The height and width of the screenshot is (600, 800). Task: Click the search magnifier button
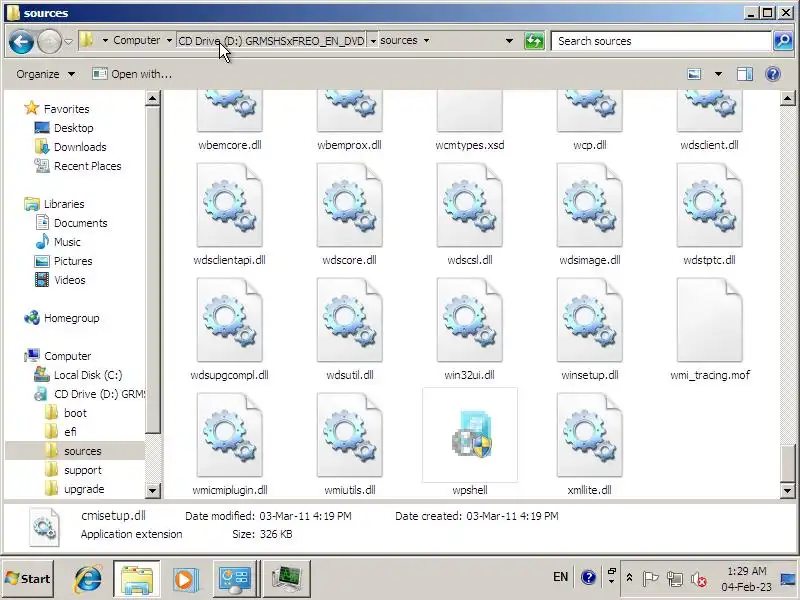(782, 41)
